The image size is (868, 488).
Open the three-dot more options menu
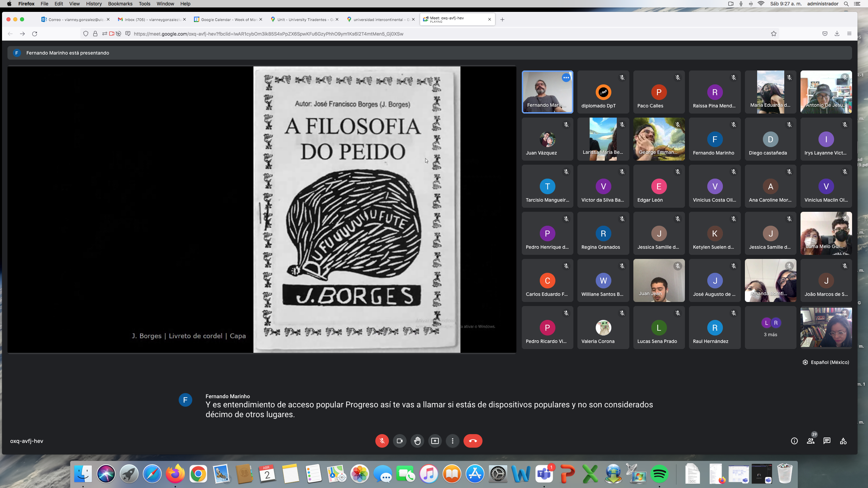click(452, 441)
